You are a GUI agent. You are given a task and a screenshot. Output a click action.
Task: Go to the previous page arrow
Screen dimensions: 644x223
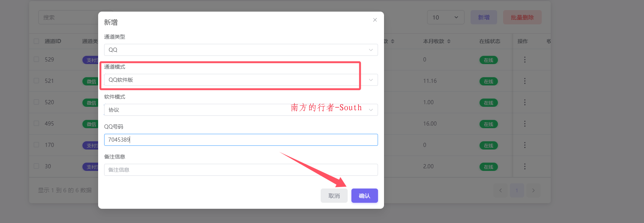(501, 190)
